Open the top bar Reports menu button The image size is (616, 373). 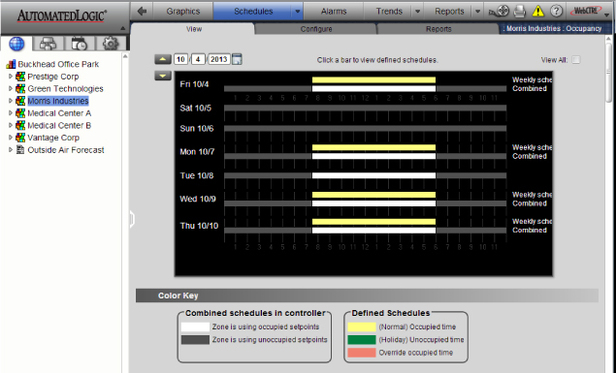[449, 11]
